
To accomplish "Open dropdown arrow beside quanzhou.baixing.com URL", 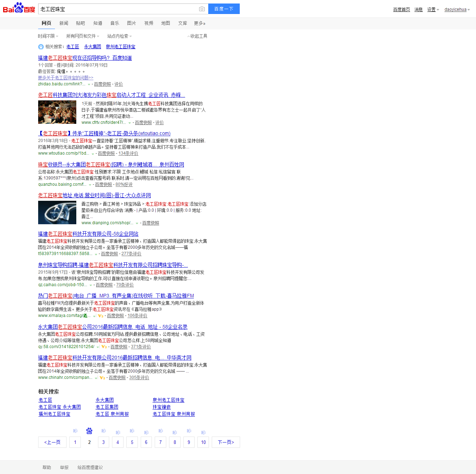I will 90,185.
